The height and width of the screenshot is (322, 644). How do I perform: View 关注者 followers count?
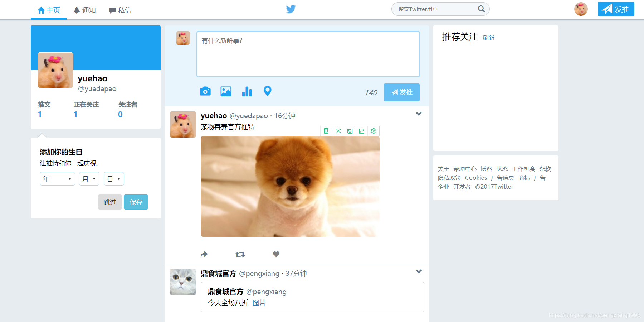128,109
